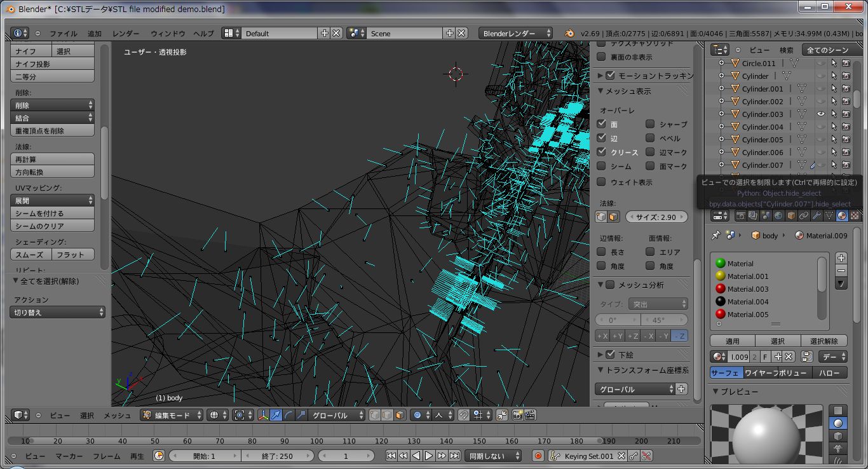Check the シーム mesh display checkbox
This screenshot has height=469, width=868.
pyautogui.click(x=601, y=166)
